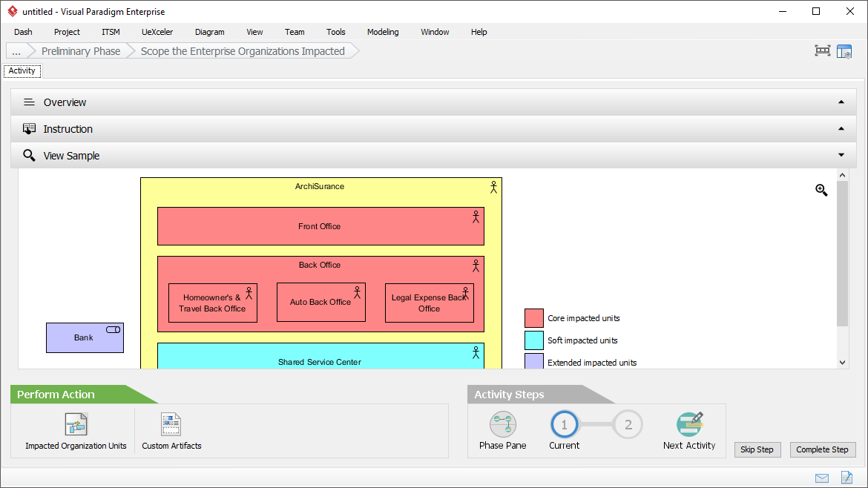This screenshot has height=488, width=868.
Task: Click the ArchiSurance label
Action: coord(320,186)
